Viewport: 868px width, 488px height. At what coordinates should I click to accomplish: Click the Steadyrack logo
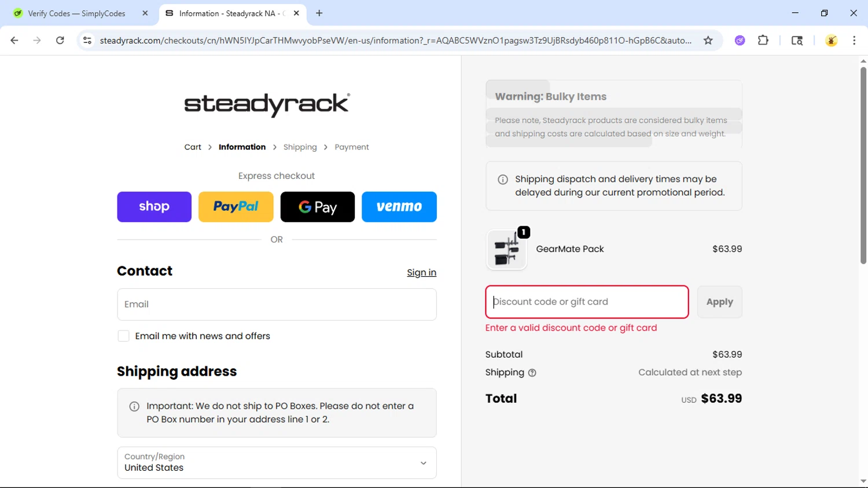(267, 105)
